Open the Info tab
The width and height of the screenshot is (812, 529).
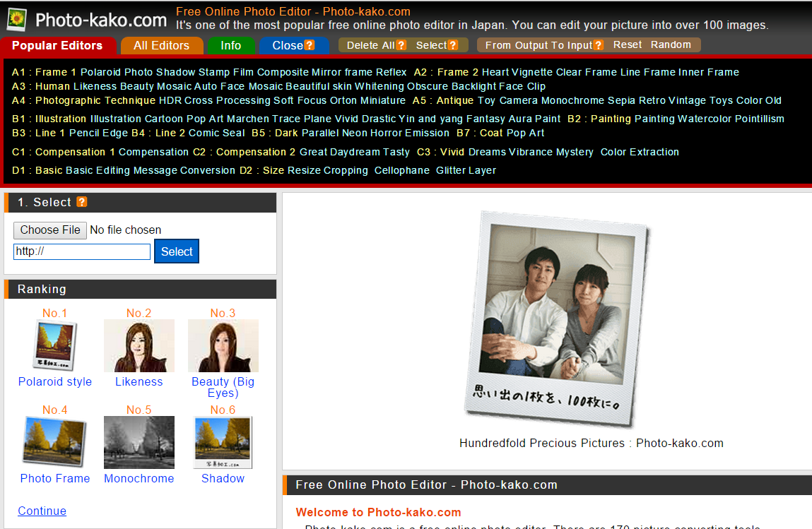[231, 45]
